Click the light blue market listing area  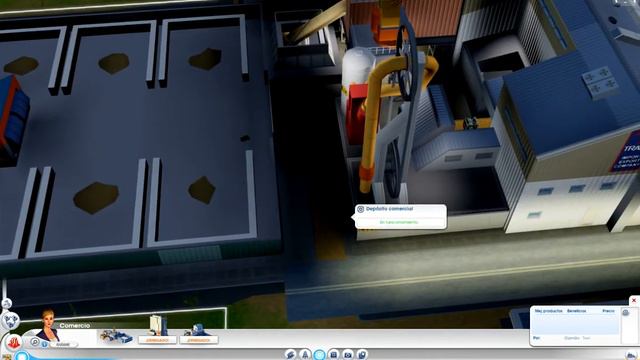575,324
